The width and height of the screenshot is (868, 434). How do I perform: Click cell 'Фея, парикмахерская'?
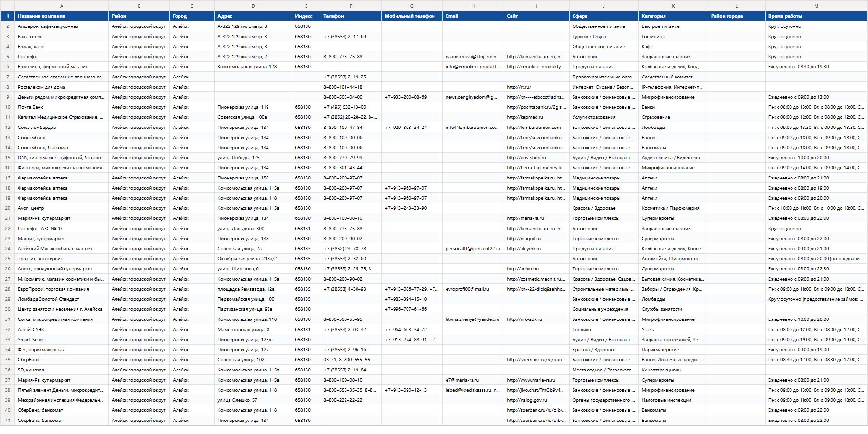coord(62,350)
